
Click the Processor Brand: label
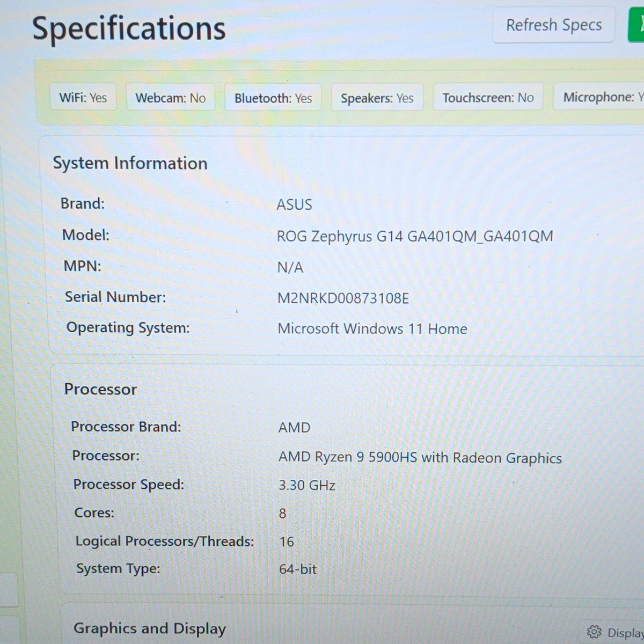126,427
